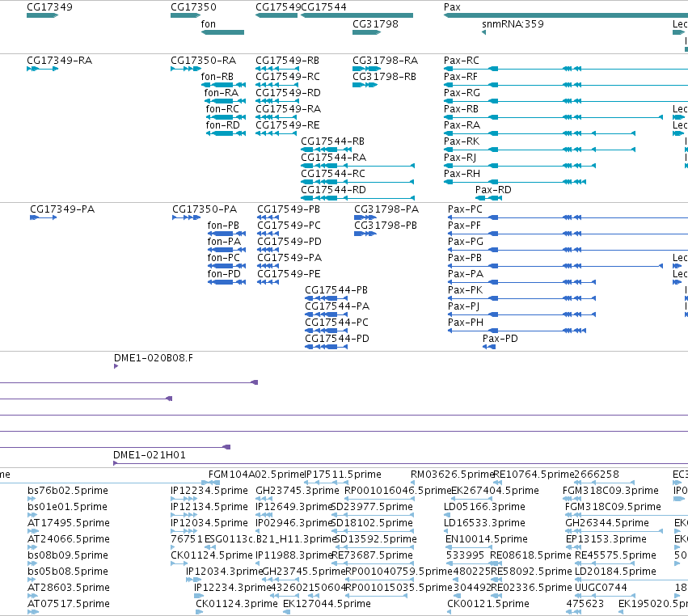
Task: Select EST label LD20184.5prime
Action: tap(615, 571)
